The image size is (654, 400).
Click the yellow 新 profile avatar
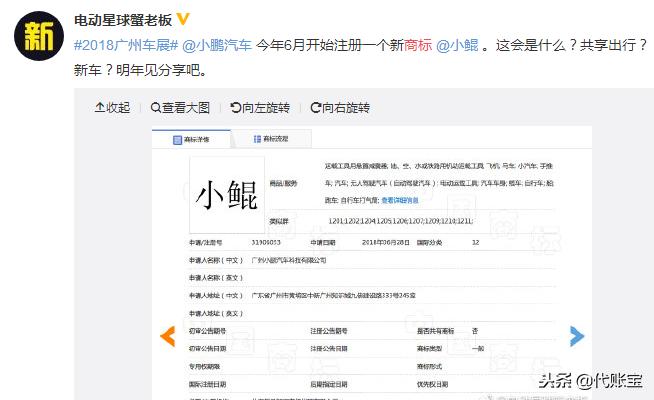39,36
